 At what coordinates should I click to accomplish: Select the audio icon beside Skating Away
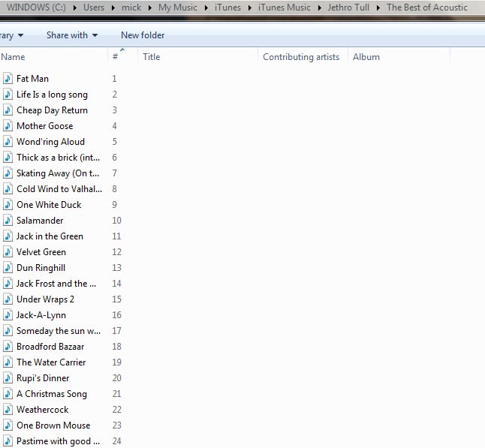[8, 173]
